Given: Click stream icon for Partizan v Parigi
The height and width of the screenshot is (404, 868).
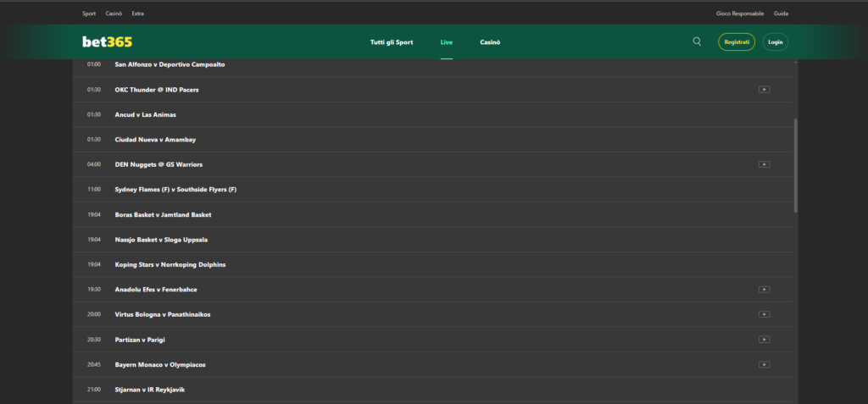Looking at the screenshot, I should coord(764,340).
